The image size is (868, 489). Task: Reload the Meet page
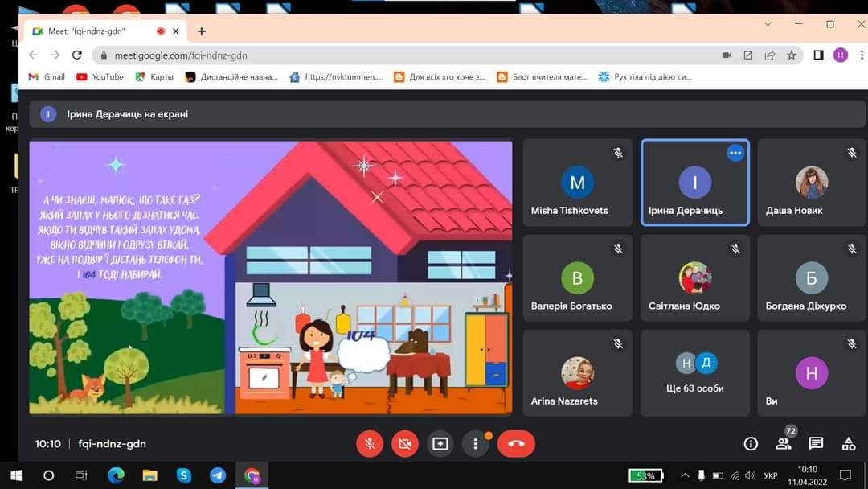pos(77,55)
